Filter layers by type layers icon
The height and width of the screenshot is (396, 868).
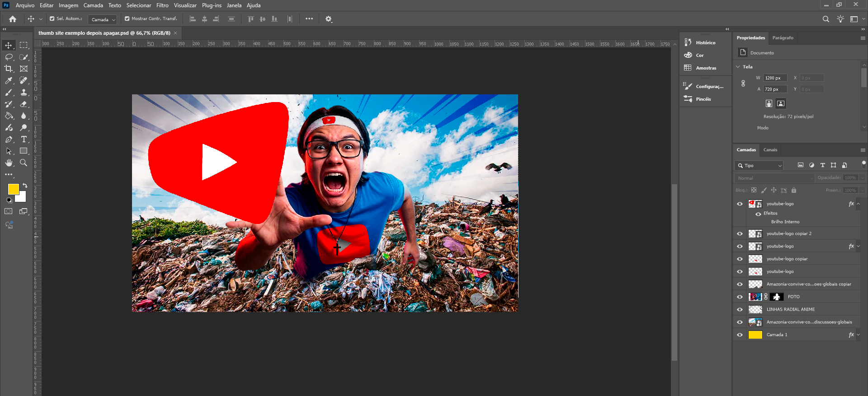click(x=822, y=165)
